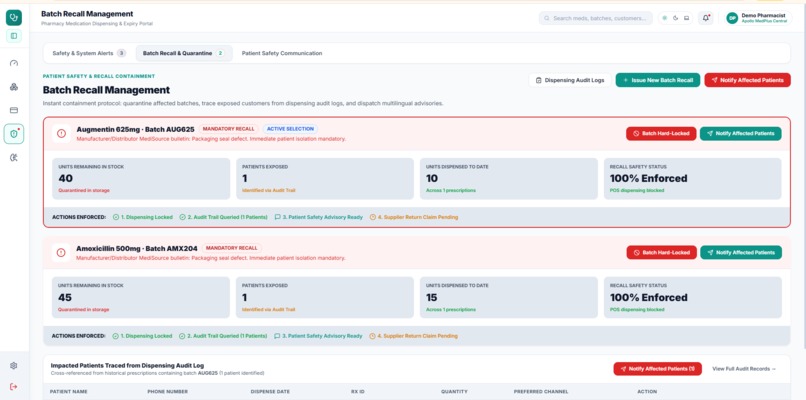This screenshot has height=400, width=806.
Task: Click the Dispense Date column header
Action: tap(270, 392)
